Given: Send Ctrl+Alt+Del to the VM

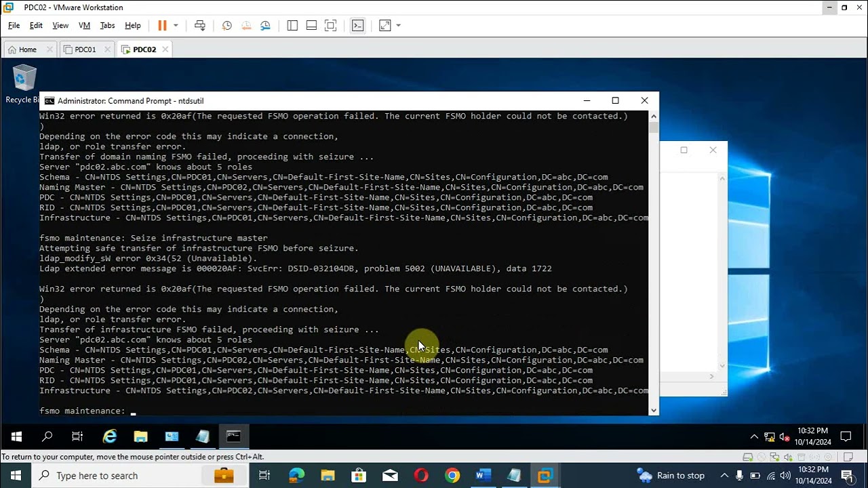Looking at the screenshot, I should [x=200, y=26].
